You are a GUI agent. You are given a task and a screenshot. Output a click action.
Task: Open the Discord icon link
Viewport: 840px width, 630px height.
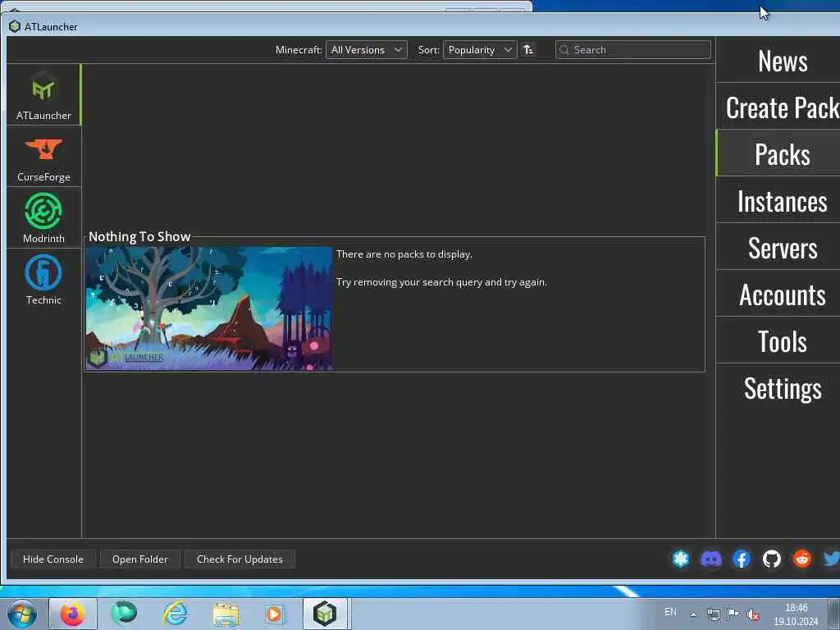click(x=711, y=559)
